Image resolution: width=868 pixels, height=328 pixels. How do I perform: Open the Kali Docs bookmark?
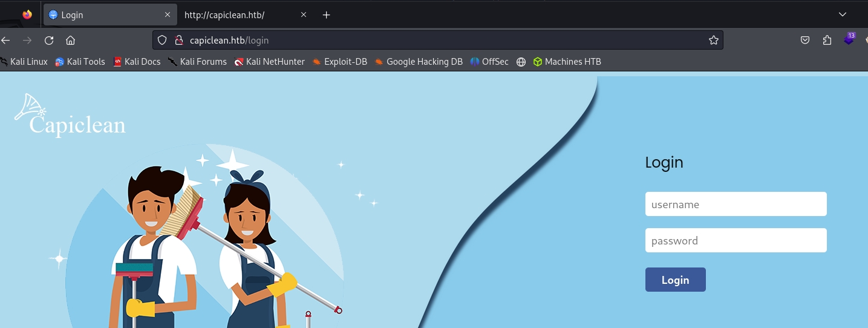[x=137, y=62]
